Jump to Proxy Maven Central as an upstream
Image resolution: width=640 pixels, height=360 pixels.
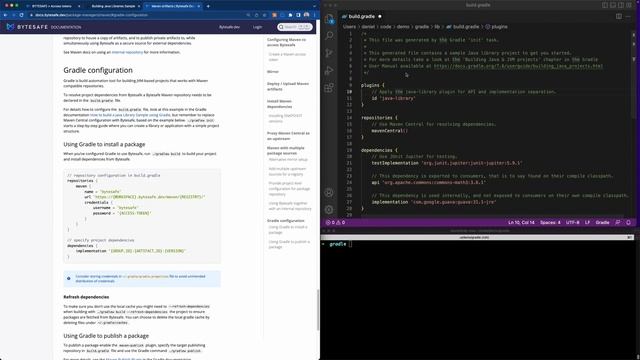288,136
